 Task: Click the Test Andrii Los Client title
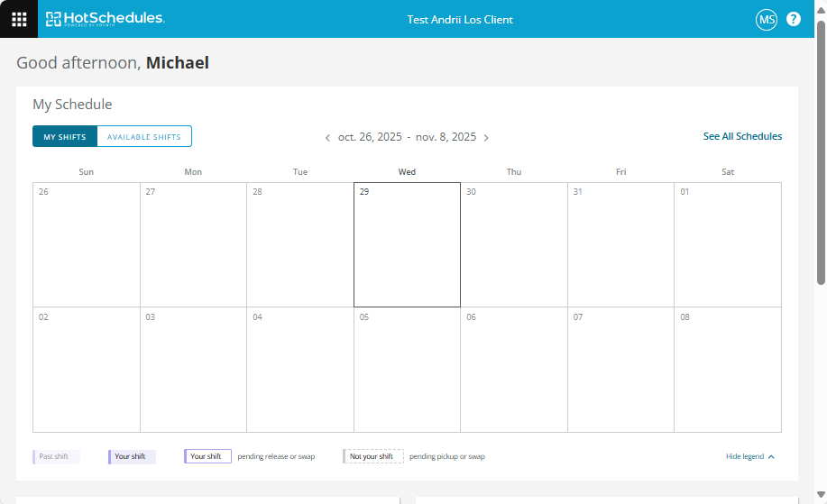tap(460, 19)
